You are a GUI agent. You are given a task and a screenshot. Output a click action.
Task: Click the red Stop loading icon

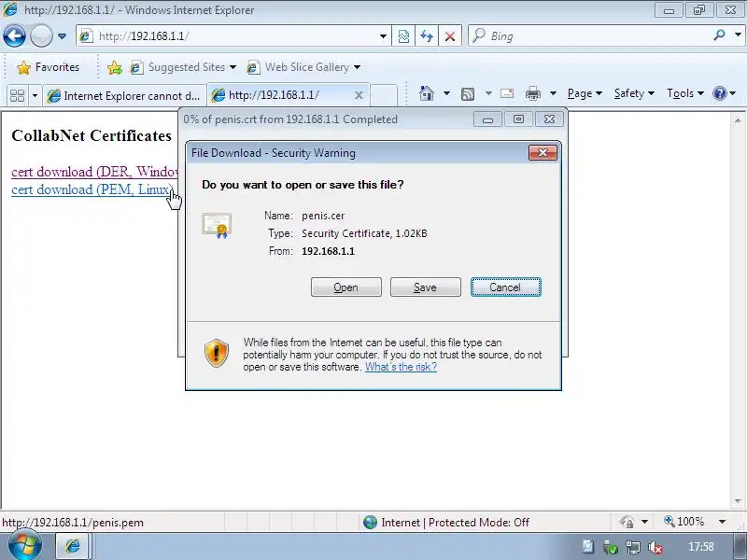click(450, 36)
